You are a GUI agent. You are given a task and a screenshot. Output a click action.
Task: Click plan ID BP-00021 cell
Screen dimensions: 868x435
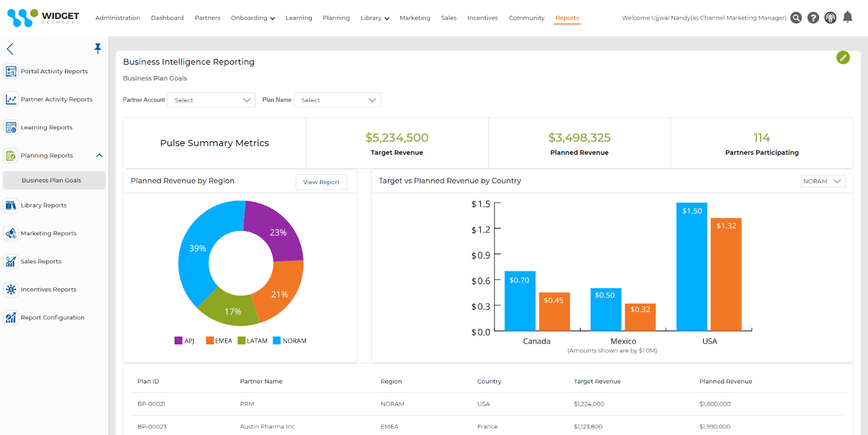click(151, 404)
